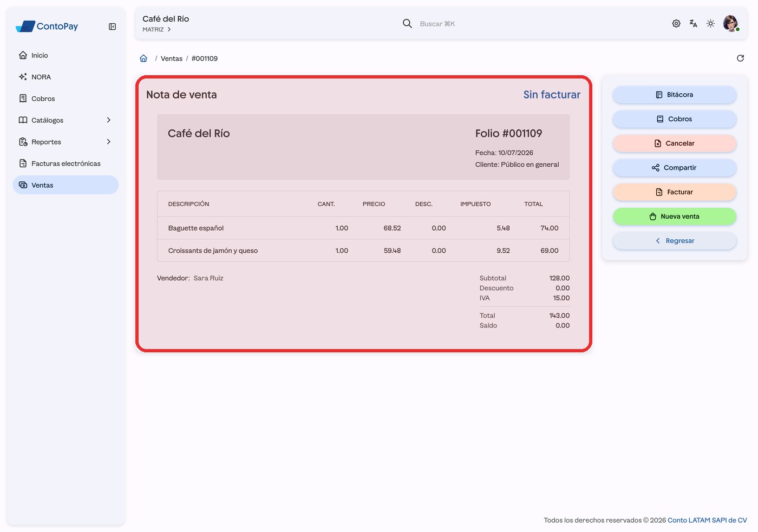The width and height of the screenshot is (758, 532).
Task: Start a Nueva venta
Action: [675, 216]
